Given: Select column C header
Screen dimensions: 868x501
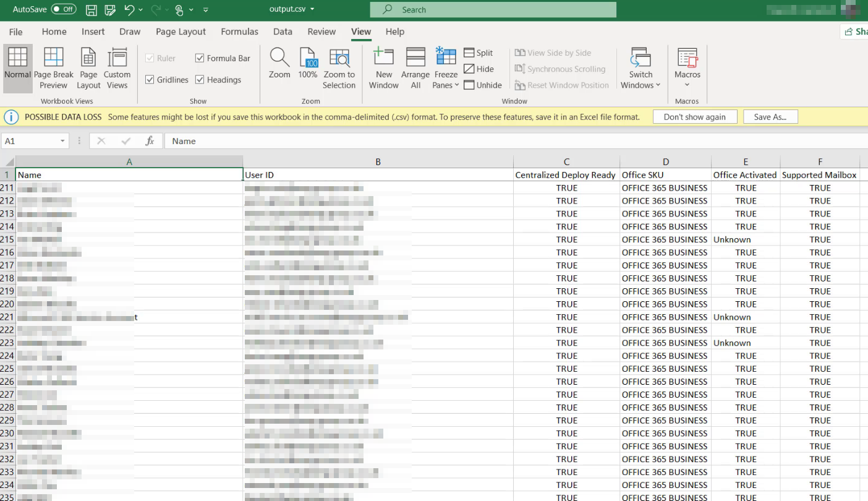Looking at the screenshot, I should click(566, 162).
